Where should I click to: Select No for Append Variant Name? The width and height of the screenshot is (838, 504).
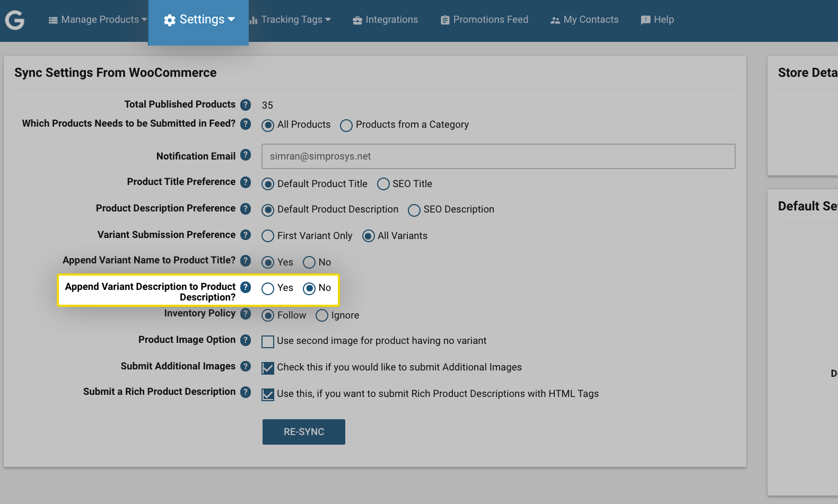pos(309,262)
